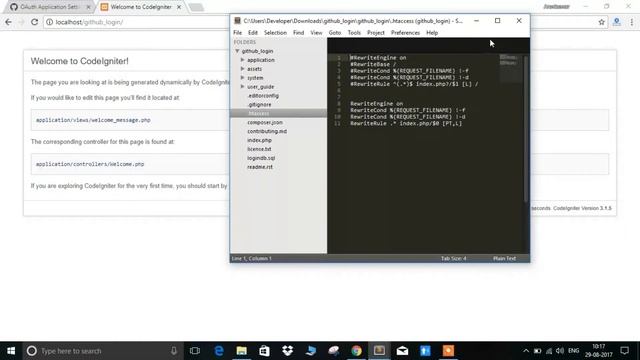Open the Find menu
The width and height of the screenshot is (640, 360).
[298, 33]
